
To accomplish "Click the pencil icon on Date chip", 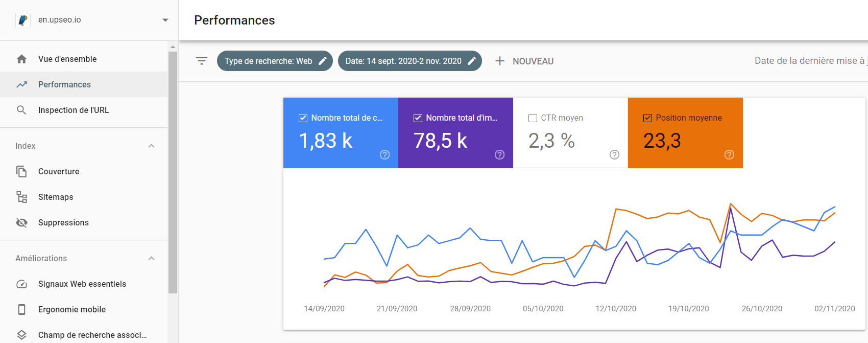I will (x=472, y=61).
